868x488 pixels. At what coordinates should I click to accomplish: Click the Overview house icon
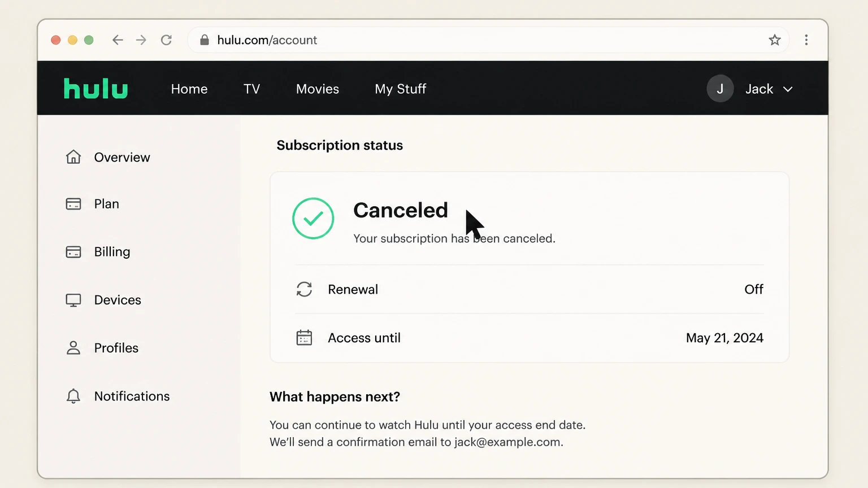coord(73,157)
